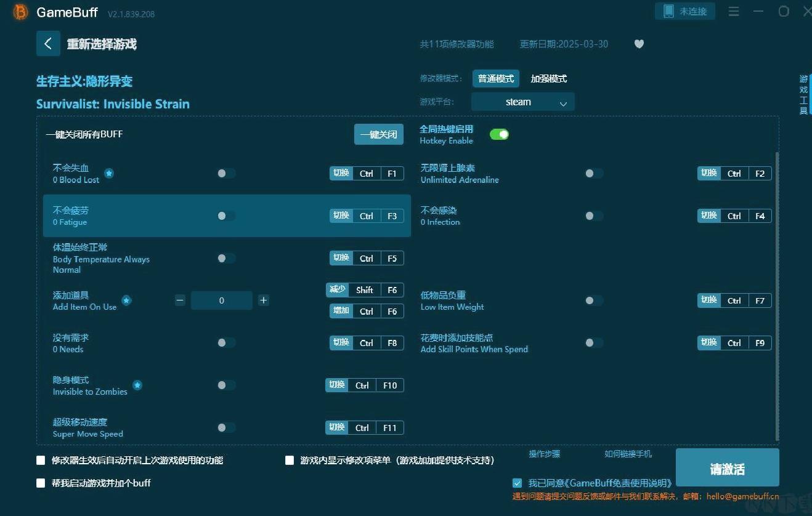Disable the Hotkey Enable global switch
The width and height of the screenshot is (812, 516).
[499, 134]
